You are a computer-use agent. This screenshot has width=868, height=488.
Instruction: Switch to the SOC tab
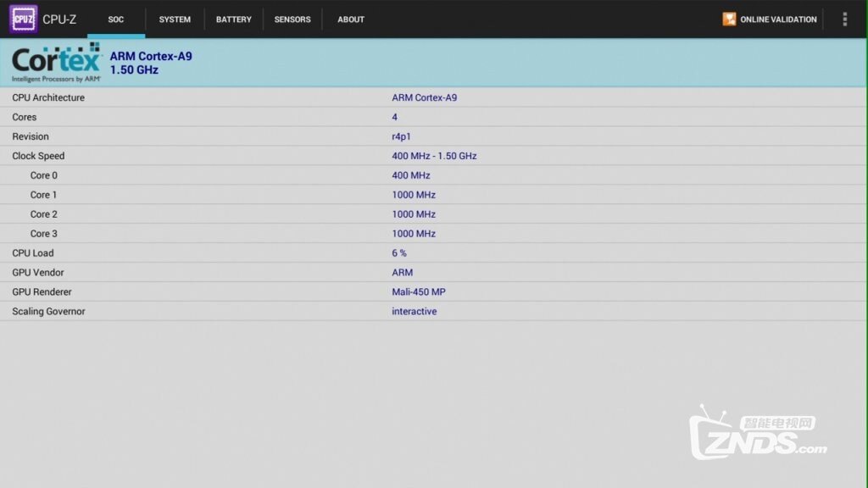(116, 19)
